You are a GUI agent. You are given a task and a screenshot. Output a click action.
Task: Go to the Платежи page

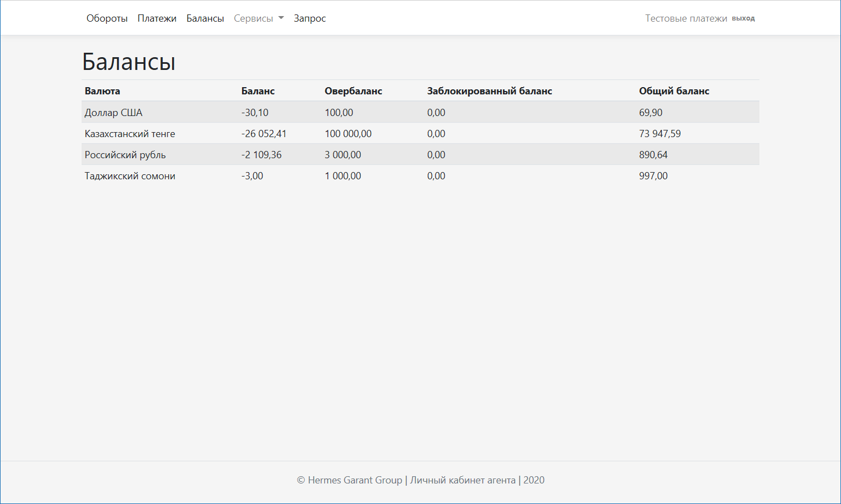coord(157,18)
